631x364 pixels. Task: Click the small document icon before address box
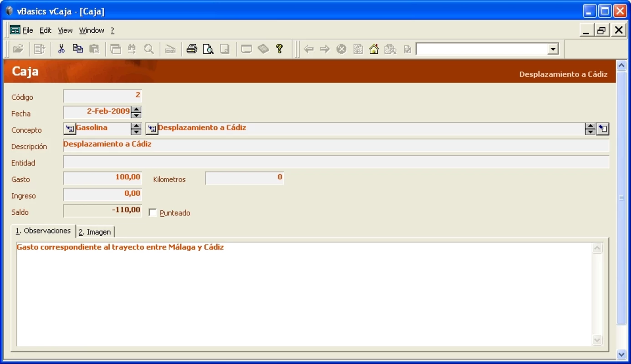[x=407, y=49]
